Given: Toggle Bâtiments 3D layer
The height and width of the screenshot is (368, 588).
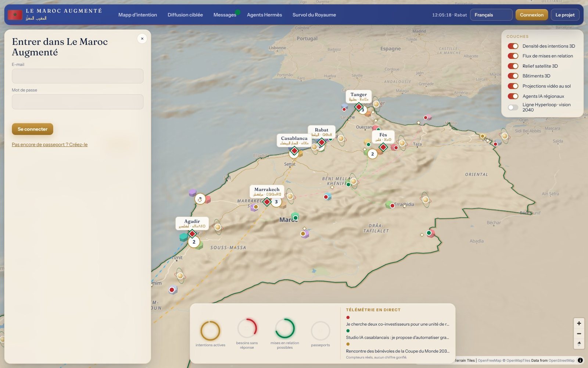Looking at the screenshot, I should [513, 76].
